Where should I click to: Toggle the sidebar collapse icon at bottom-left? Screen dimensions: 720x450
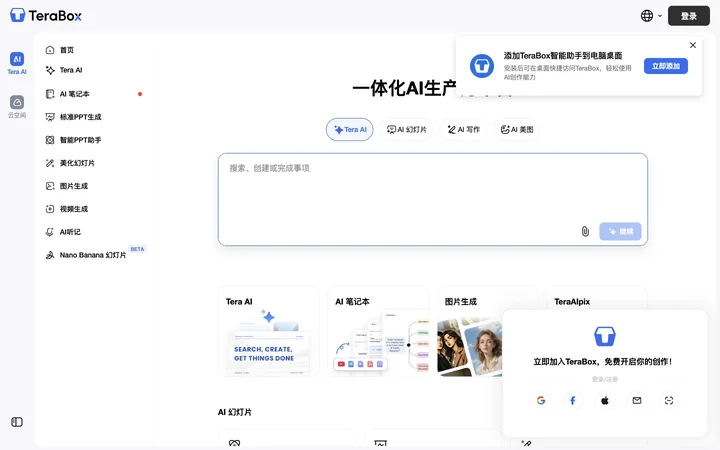tap(17, 422)
